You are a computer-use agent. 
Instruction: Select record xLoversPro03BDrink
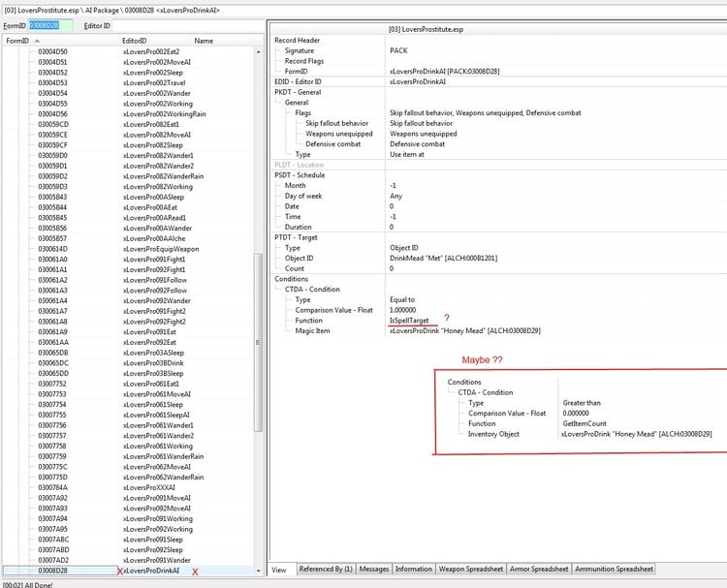153,363
